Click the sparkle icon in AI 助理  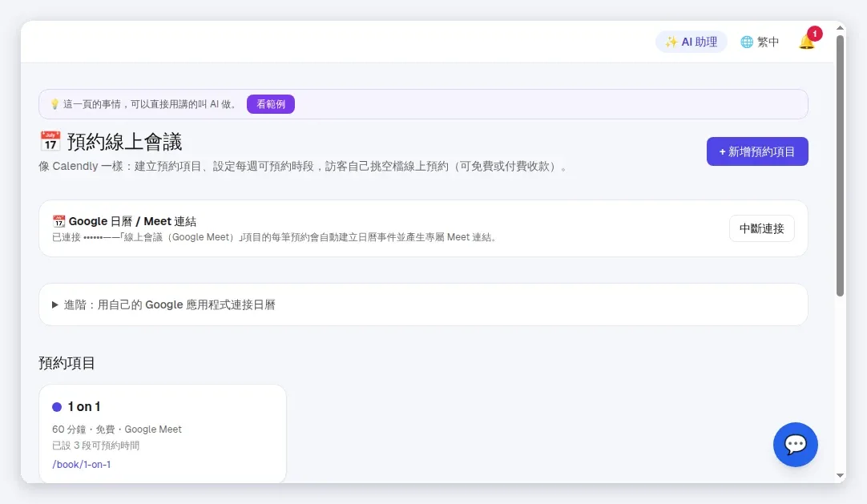pos(671,42)
